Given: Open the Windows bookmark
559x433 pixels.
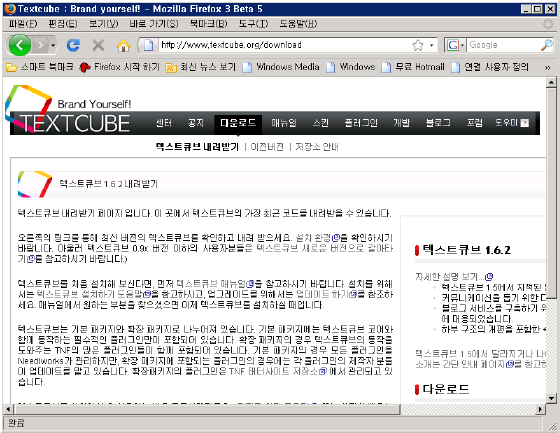Looking at the screenshot, I should coord(351,67).
